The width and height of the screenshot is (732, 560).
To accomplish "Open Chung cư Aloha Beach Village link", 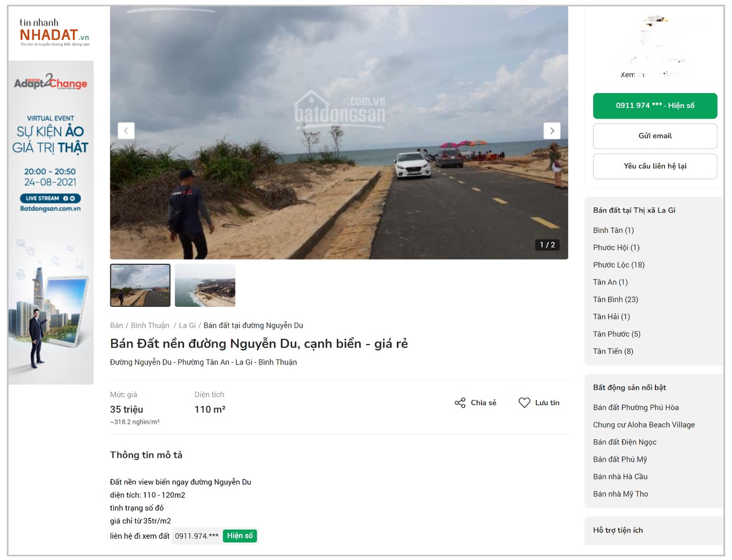I will [644, 425].
